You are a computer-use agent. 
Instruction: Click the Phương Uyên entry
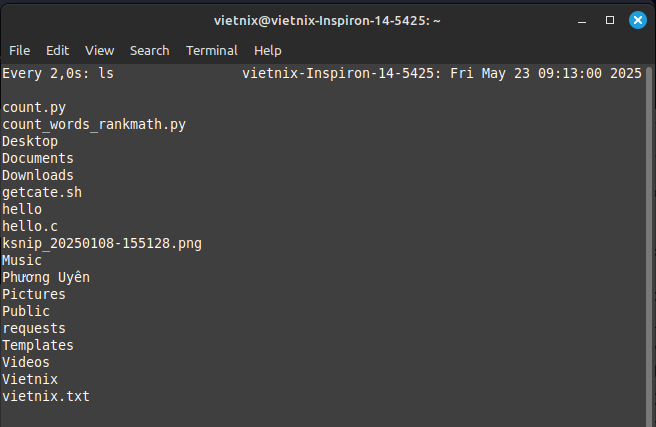coord(46,277)
